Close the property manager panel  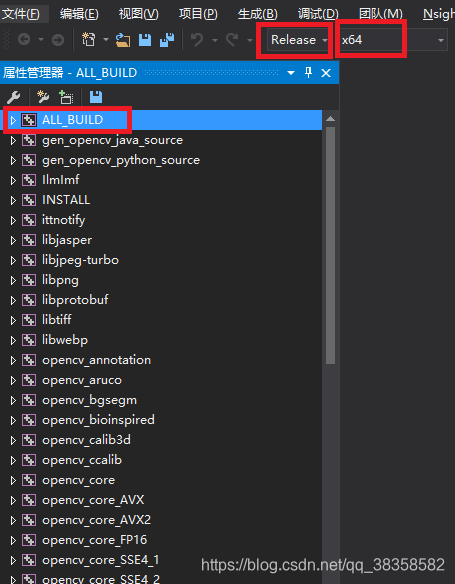[326, 73]
